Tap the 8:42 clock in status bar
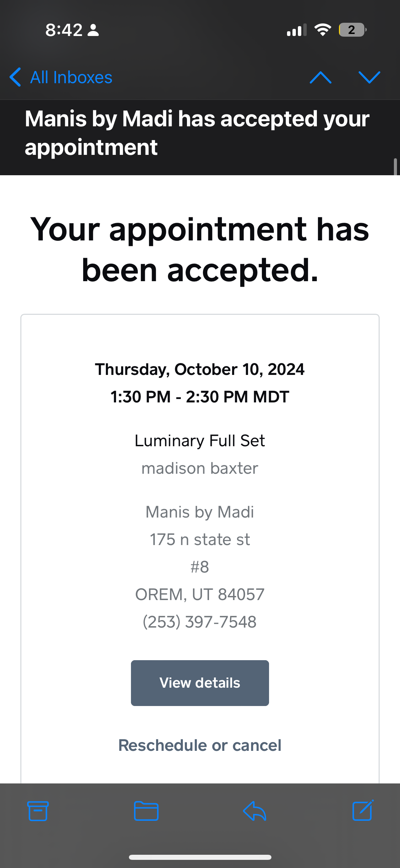400x868 pixels. (x=64, y=30)
